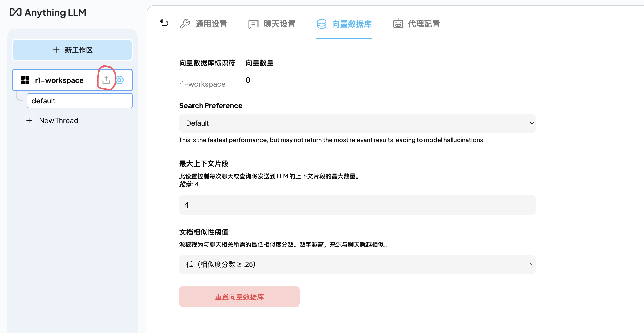
Task: Click the 重置向量数据库 button
Action: click(x=239, y=297)
